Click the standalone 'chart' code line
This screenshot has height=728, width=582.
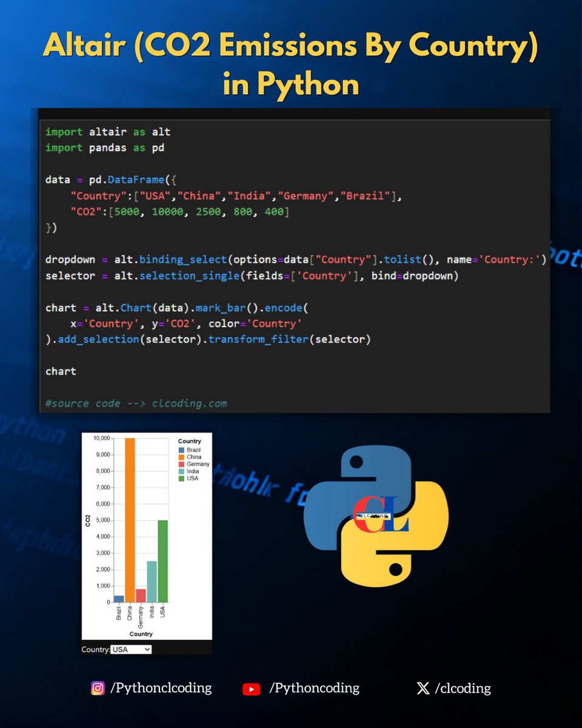pyautogui.click(x=61, y=371)
